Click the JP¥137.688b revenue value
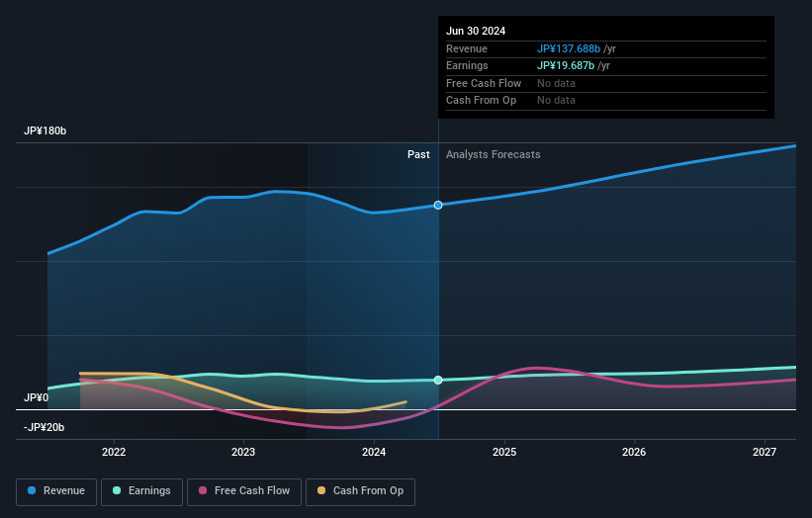 [569, 48]
